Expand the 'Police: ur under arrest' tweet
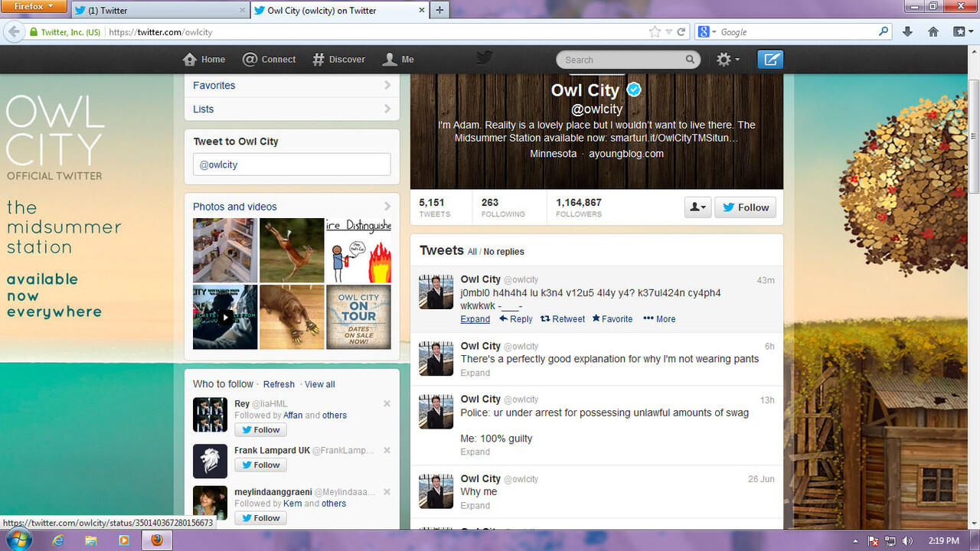 pos(475,452)
